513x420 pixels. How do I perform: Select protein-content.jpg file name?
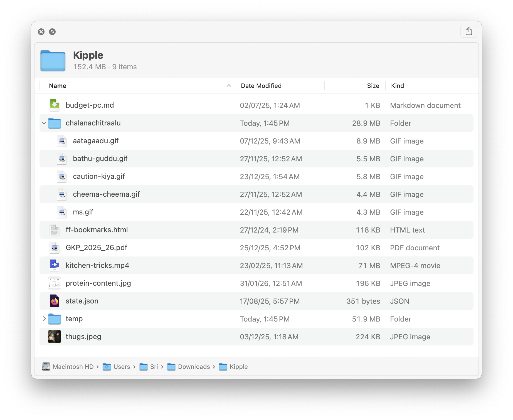[x=98, y=283]
